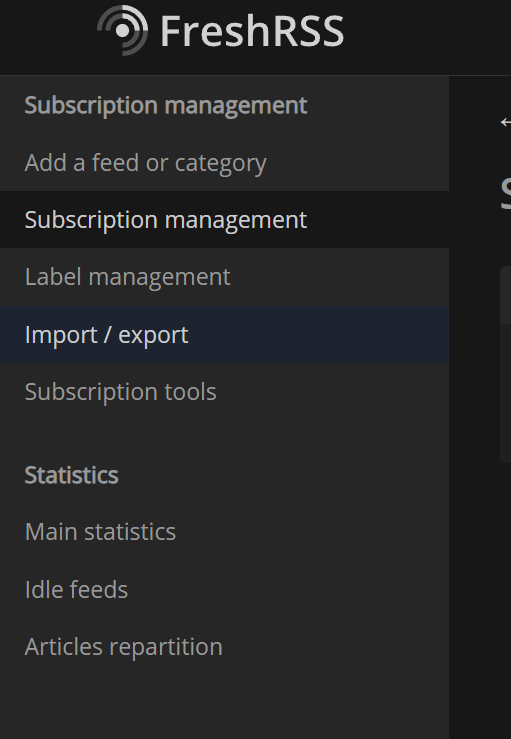The height and width of the screenshot is (739, 511).
Task: Show Idle feeds statistics
Action: [x=224, y=589]
